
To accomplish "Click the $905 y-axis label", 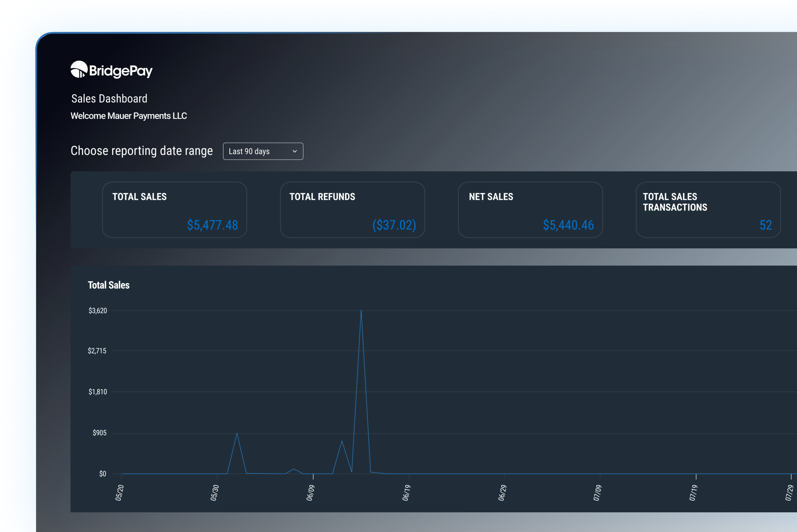I will 99,433.
